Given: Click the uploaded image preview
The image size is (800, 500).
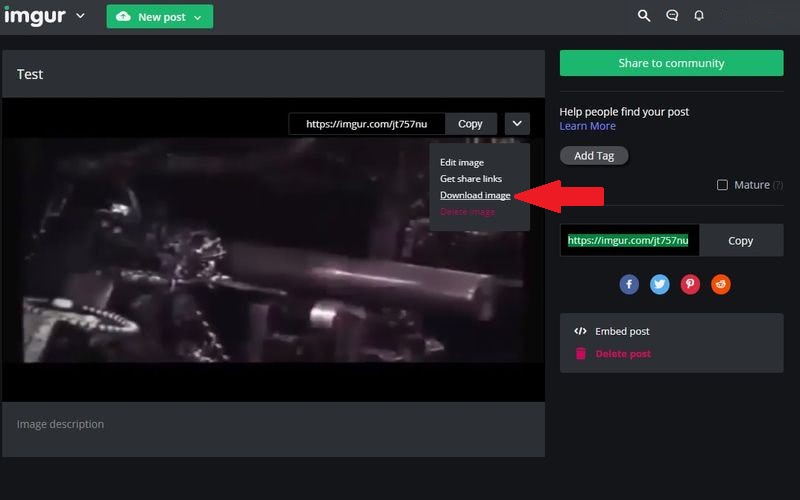Looking at the screenshot, I should point(273,250).
